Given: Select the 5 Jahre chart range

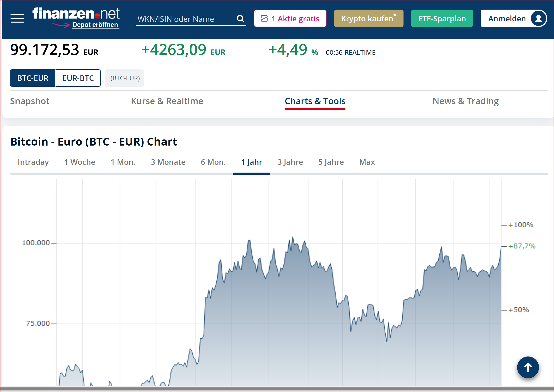Looking at the screenshot, I should (x=331, y=162).
